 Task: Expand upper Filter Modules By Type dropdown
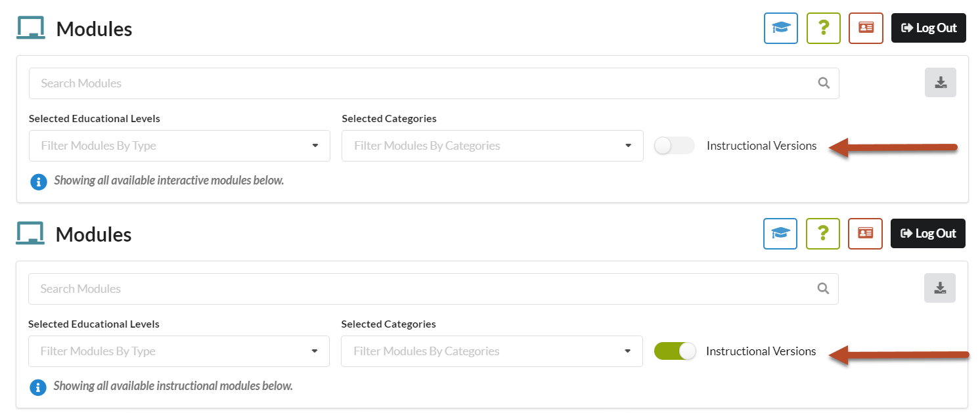click(x=179, y=146)
